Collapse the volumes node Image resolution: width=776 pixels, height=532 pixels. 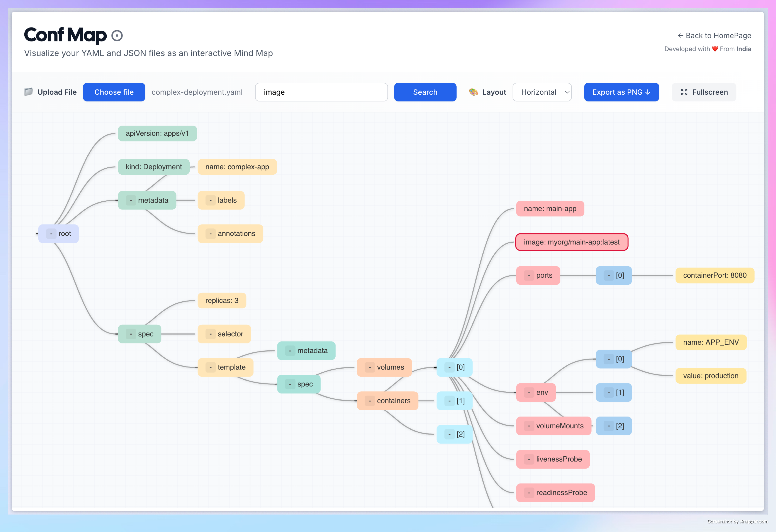coord(370,367)
